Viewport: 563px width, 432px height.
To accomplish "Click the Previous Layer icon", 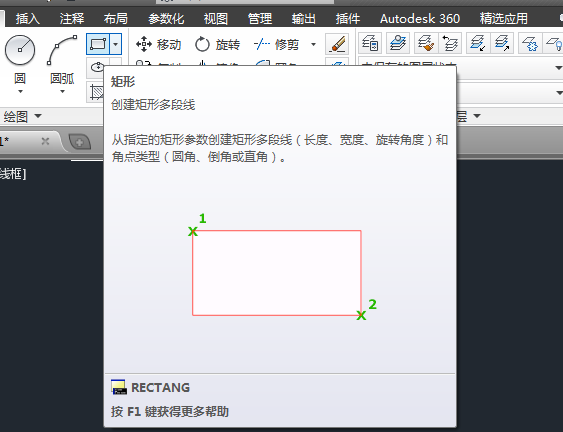I will tap(450, 43).
